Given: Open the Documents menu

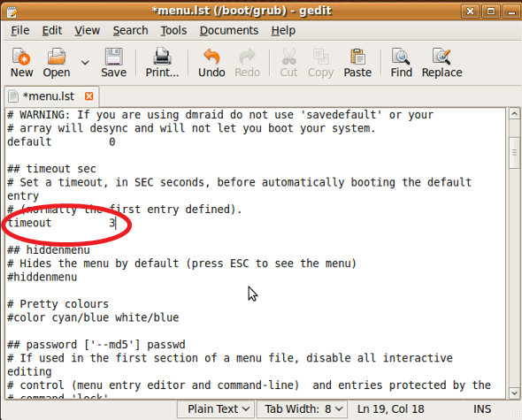Looking at the screenshot, I should pos(229,31).
